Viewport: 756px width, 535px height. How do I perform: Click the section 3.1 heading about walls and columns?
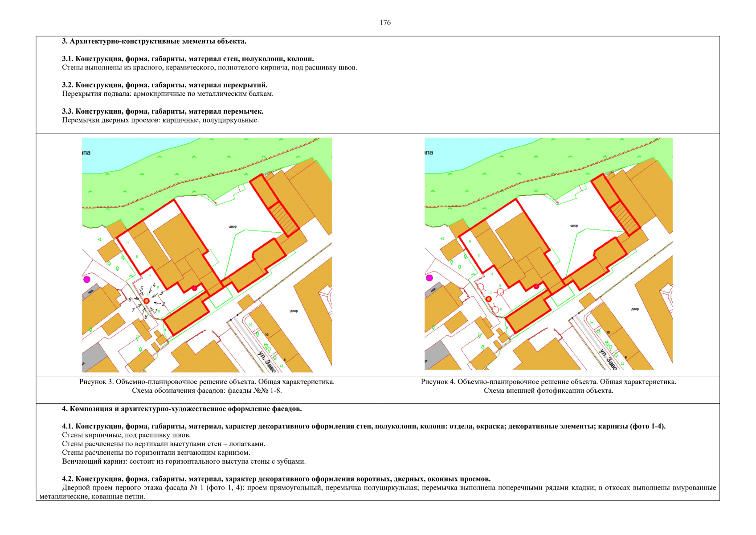click(188, 59)
